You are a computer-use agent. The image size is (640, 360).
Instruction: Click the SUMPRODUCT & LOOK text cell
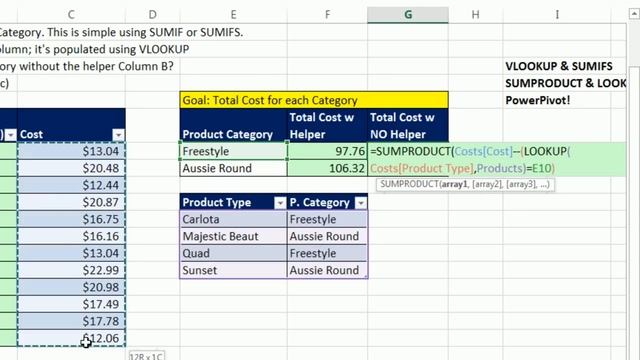coord(565,83)
